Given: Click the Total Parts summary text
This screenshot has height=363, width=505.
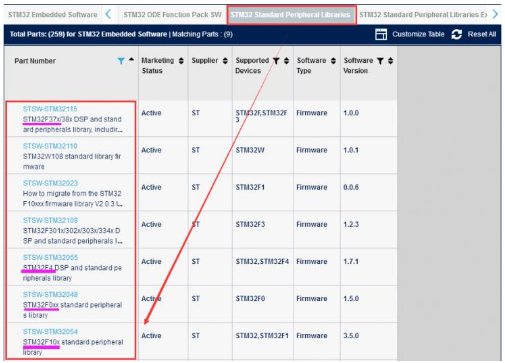Looking at the screenshot, I should pos(121,34).
